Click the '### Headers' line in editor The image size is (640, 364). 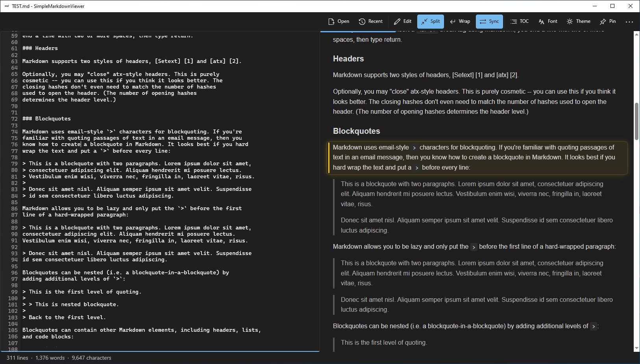coord(40,48)
